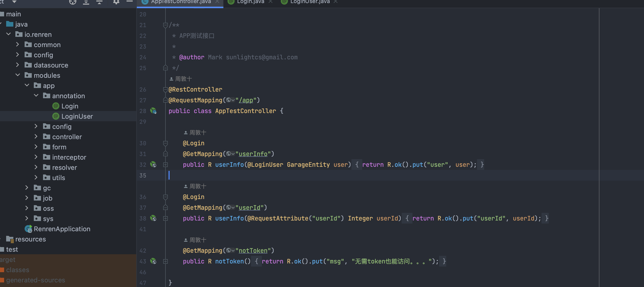Collapse the Javadoc comment fold on line 21

click(165, 25)
